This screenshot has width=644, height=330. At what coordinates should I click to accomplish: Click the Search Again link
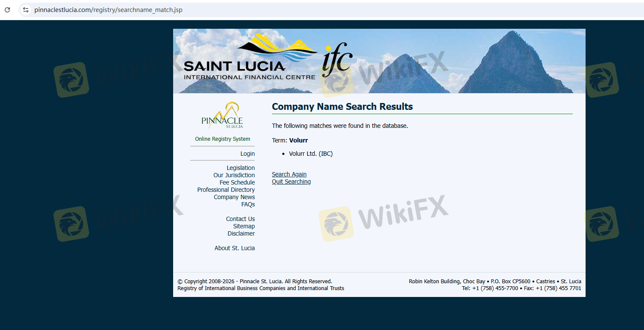pos(289,174)
